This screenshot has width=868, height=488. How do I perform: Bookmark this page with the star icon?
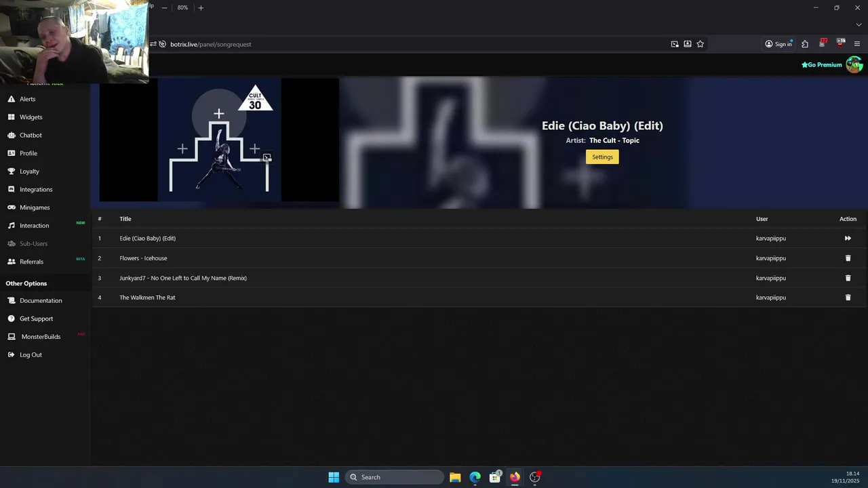tap(701, 44)
